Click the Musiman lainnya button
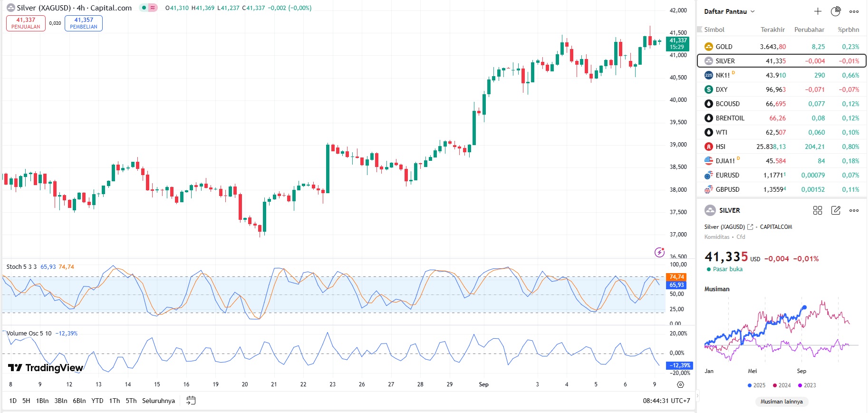Viewport: 868px width, 413px height. [781, 402]
